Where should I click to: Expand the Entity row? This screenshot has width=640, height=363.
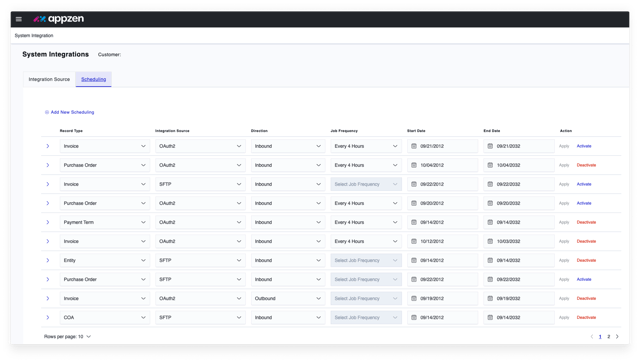coord(48,261)
